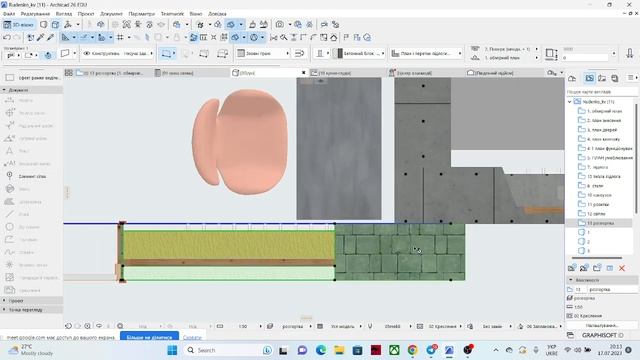Open the layer dropdown Конструктив - Несучі
The height and width of the screenshot is (360, 640).
(118, 53)
